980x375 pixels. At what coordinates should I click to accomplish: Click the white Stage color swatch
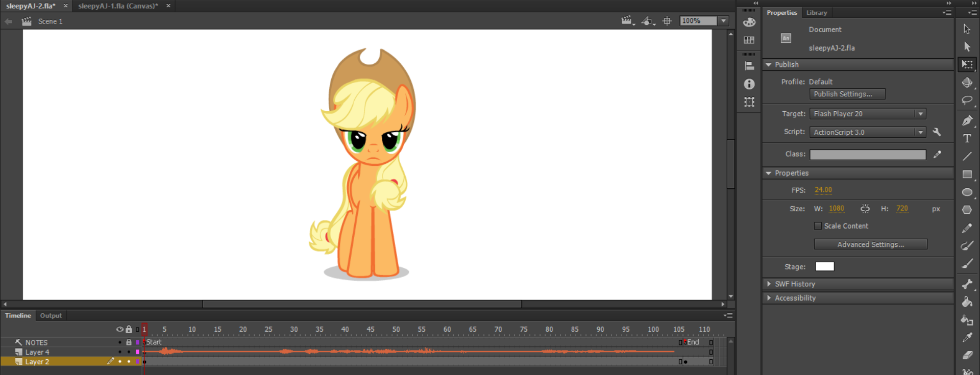[824, 267]
